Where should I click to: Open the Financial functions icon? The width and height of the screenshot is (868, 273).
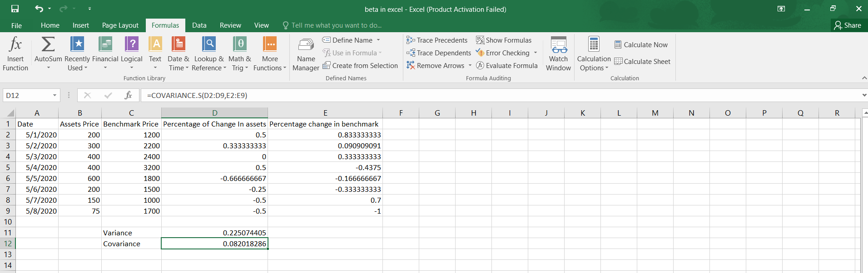(105, 44)
